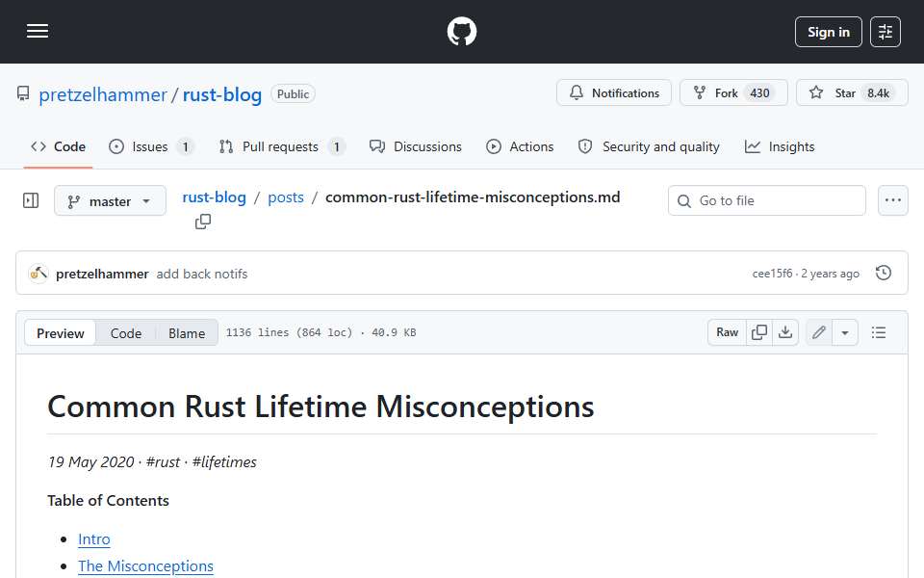This screenshot has width=924, height=578.
Task: Open the Pull requests tab
Action: [x=282, y=146]
